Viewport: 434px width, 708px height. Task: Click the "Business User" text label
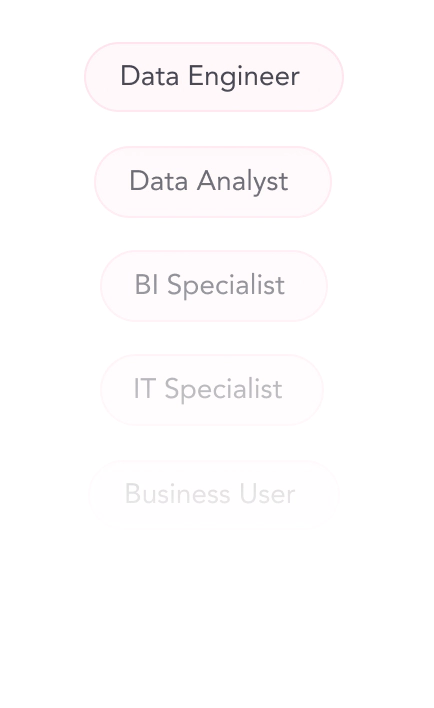tap(210, 494)
